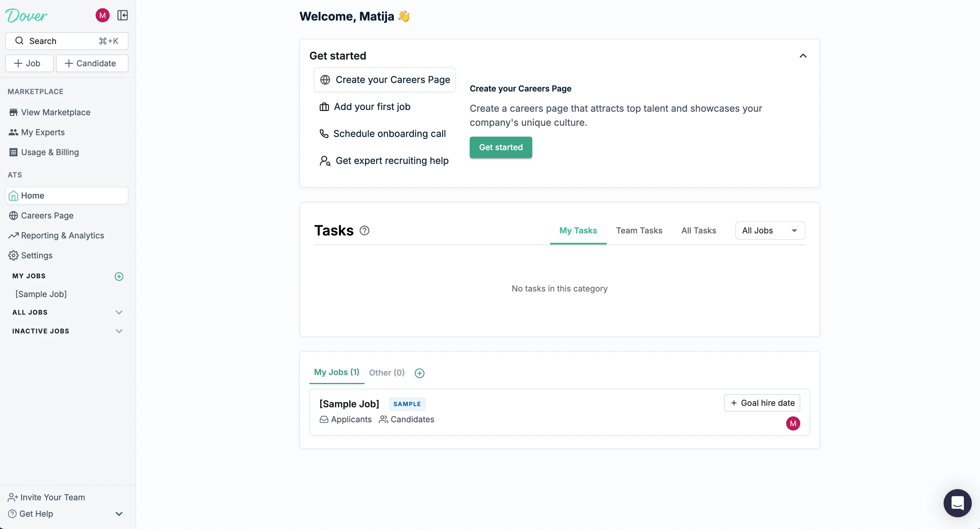The width and height of the screenshot is (980, 529).
Task: Open the All Jobs filter dropdown
Action: coord(770,230)
